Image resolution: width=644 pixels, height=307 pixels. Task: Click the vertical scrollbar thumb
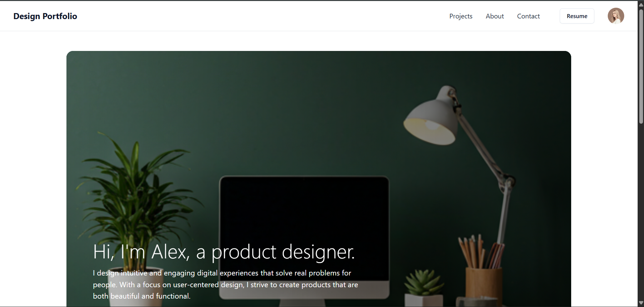pos(641,66)
